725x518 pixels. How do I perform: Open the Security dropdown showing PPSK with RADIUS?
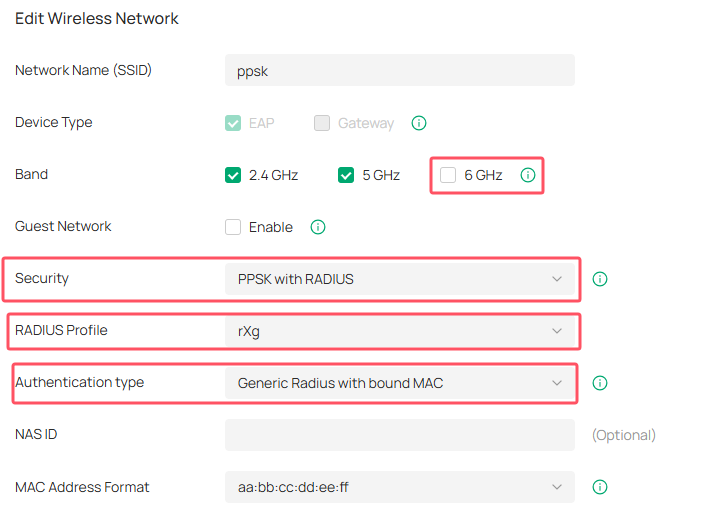tap(400, 279)
